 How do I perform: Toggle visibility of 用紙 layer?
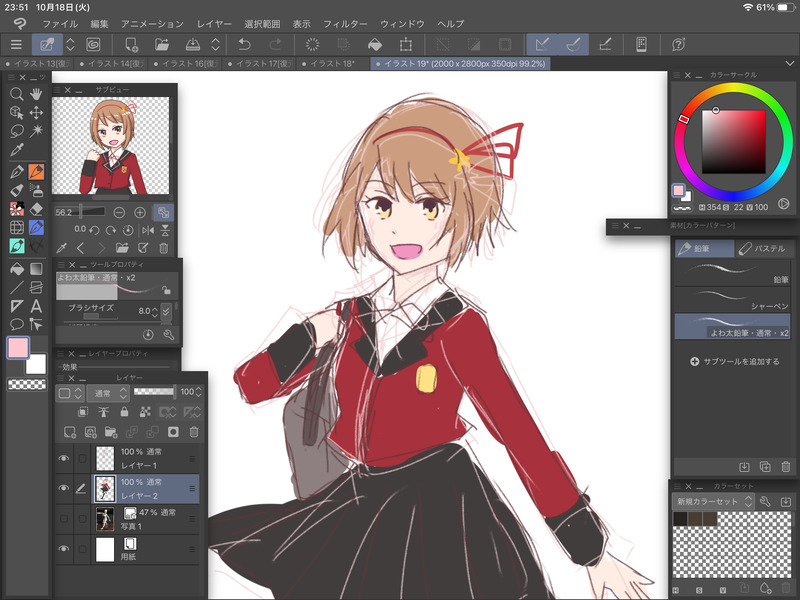click(x=64, y=549)
